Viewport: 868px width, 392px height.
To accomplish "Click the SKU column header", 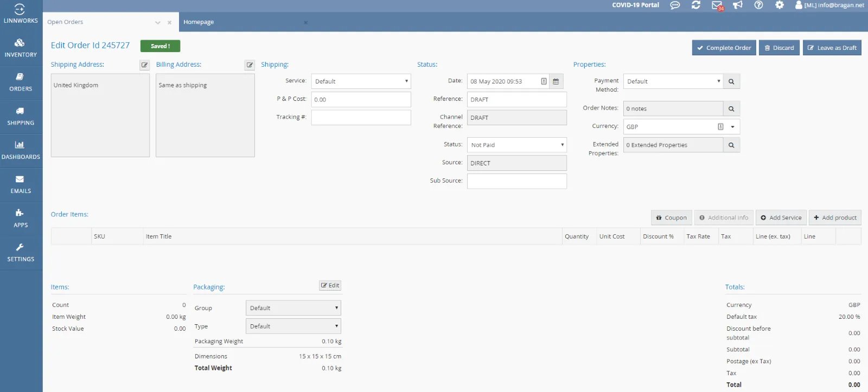I will click(117, 236).
